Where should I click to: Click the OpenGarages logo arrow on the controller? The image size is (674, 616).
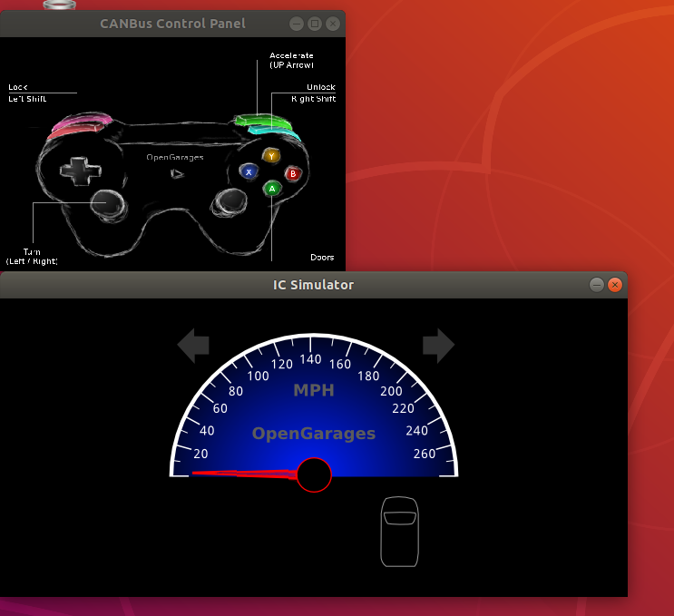[177, 174]
